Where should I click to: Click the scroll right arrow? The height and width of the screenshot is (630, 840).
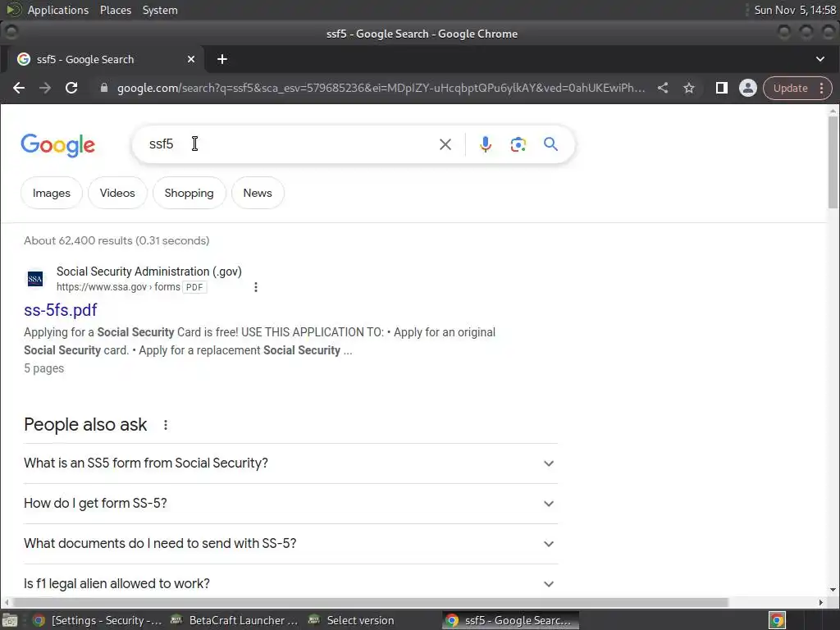(x=820, y=602)
